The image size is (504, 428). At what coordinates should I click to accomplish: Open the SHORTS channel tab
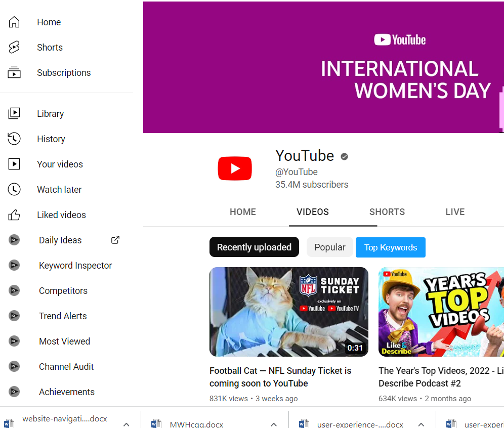click(387, 212)
